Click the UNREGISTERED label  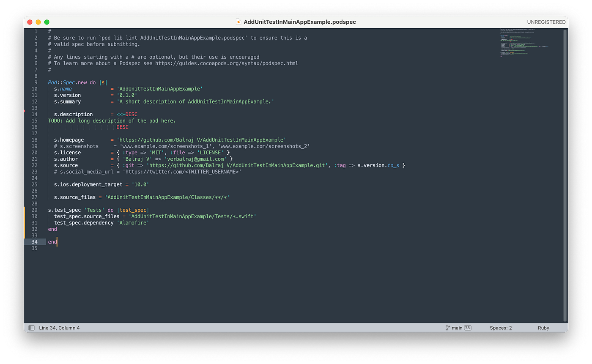[x=546, y=22]
